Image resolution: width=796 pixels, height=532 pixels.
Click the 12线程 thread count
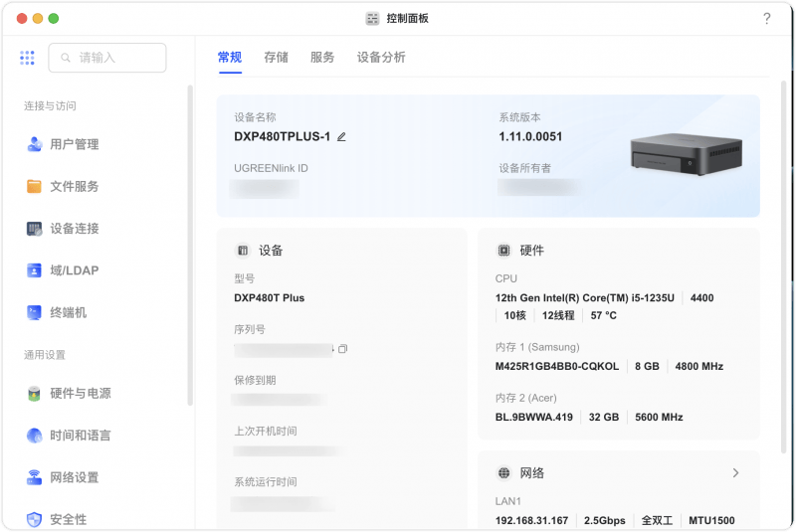pyautogui.click(x=558, y=316)
